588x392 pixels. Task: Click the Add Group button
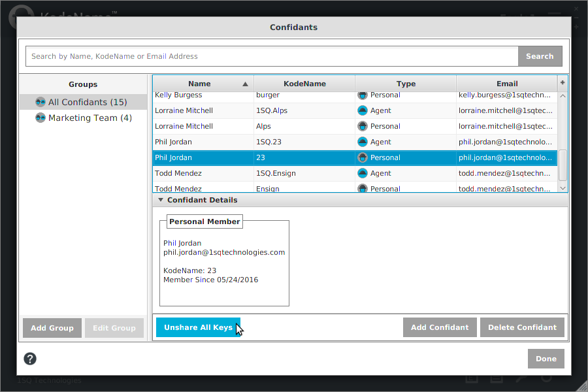[52, 328]
